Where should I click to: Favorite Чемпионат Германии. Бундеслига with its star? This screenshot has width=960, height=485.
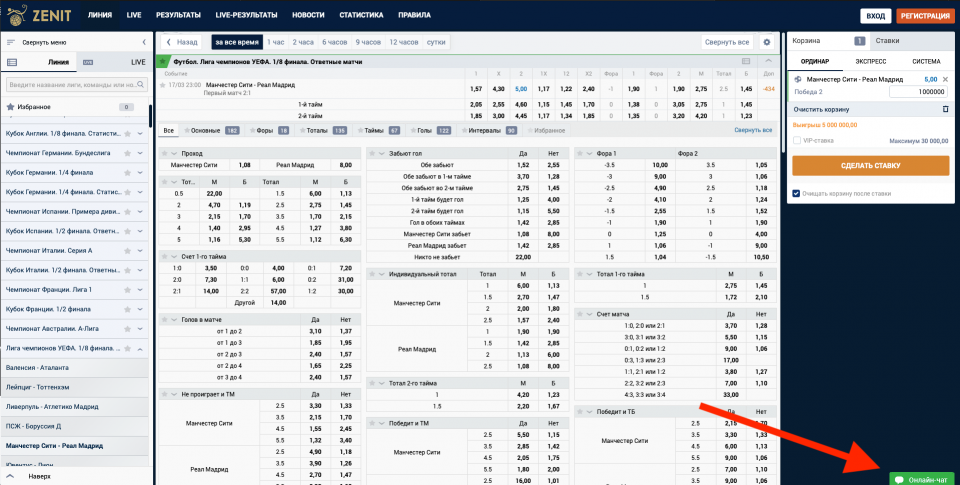click(x=127, y=153)
